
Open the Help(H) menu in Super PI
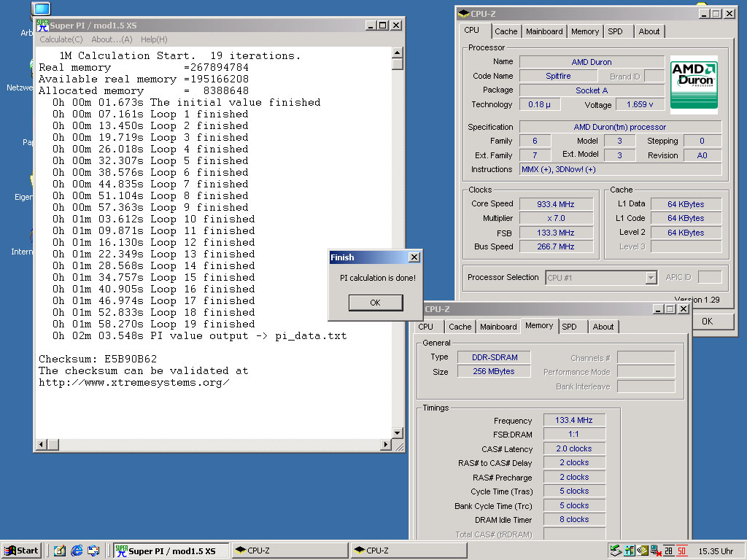154,39
